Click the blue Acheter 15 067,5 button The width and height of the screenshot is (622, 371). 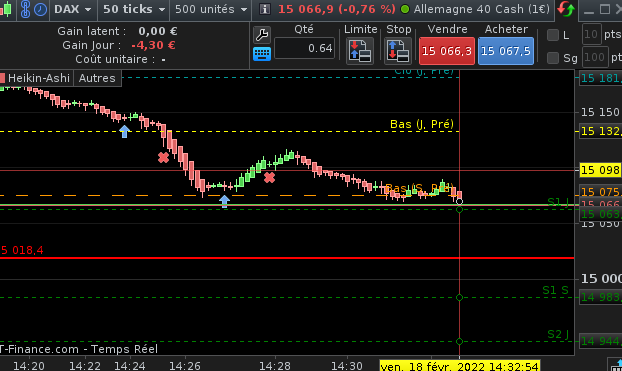coord(506,51)
